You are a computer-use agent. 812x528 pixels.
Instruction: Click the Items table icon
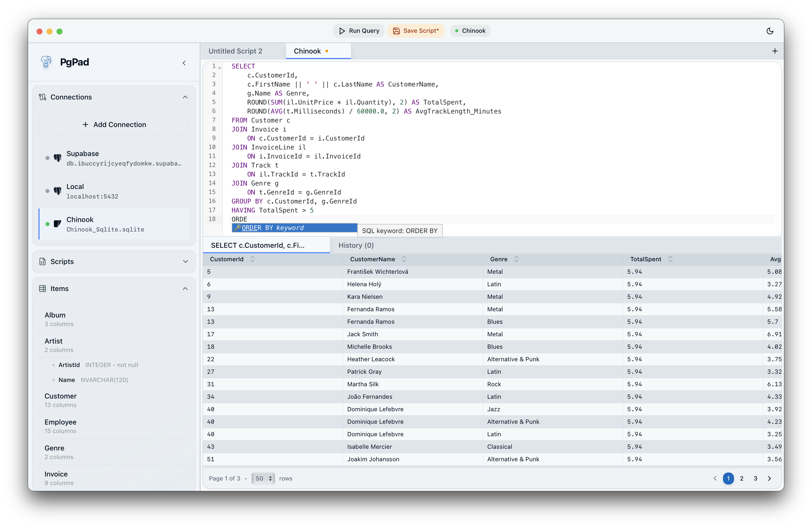[x=43, y=288]
